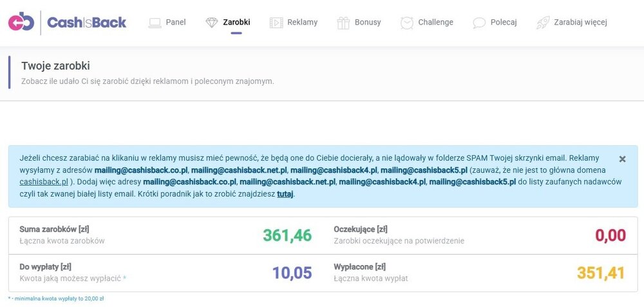
Task: Navigate to Challenge text in navbar
Action: pyautogui.click(x=435, y=23)
